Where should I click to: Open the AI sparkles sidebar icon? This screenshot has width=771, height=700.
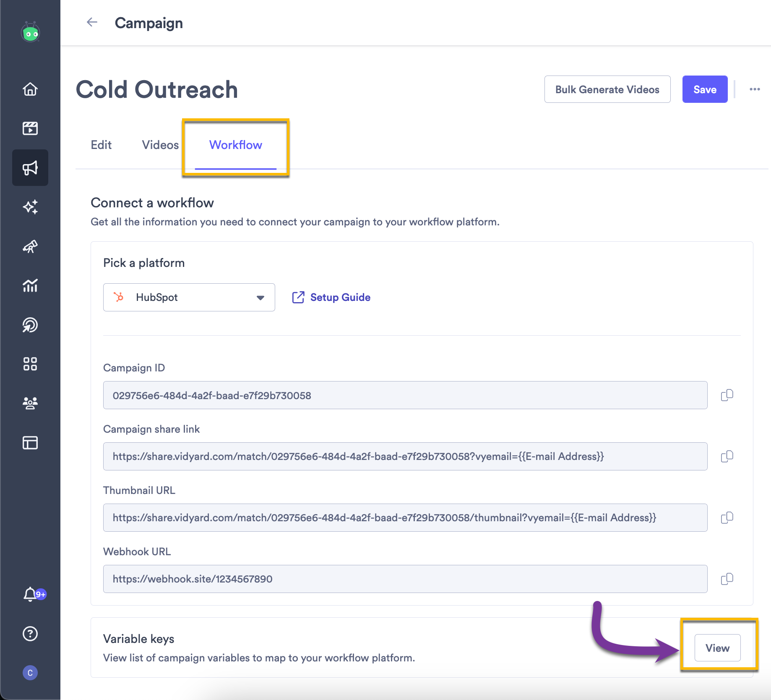click(x=30, y=207)
